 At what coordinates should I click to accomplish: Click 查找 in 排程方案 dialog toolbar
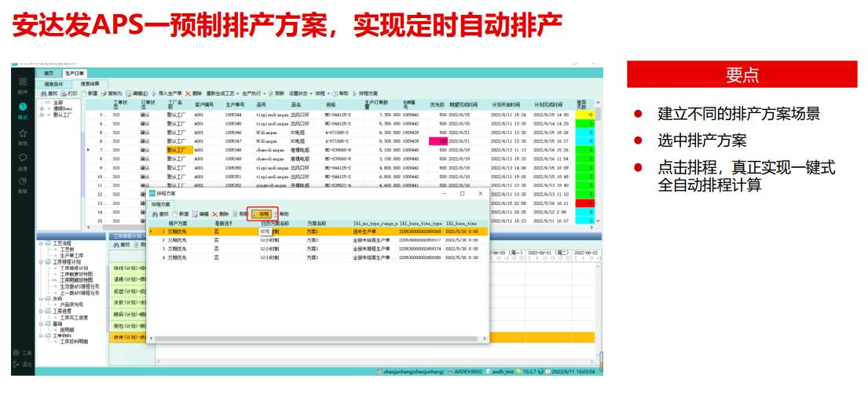160,214
